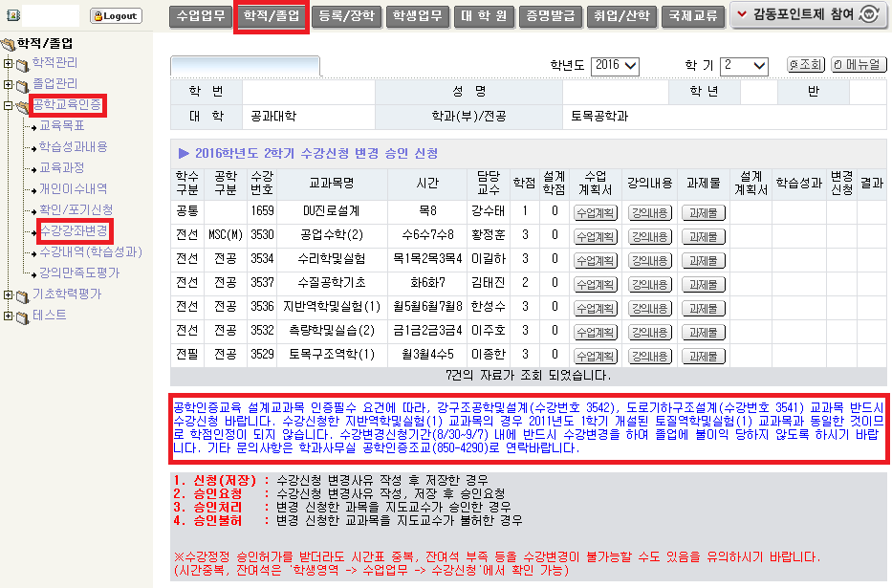Click the 테스트 folder icon
This screenshot has width=892, height=588.
click(21, 316)
